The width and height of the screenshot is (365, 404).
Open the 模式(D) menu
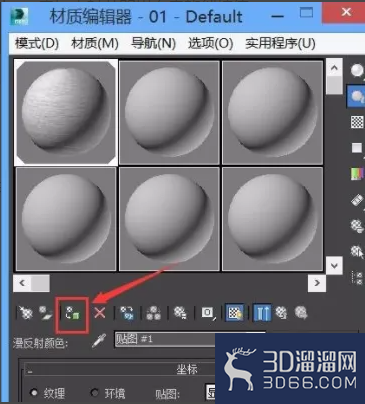tap(37, 43)
